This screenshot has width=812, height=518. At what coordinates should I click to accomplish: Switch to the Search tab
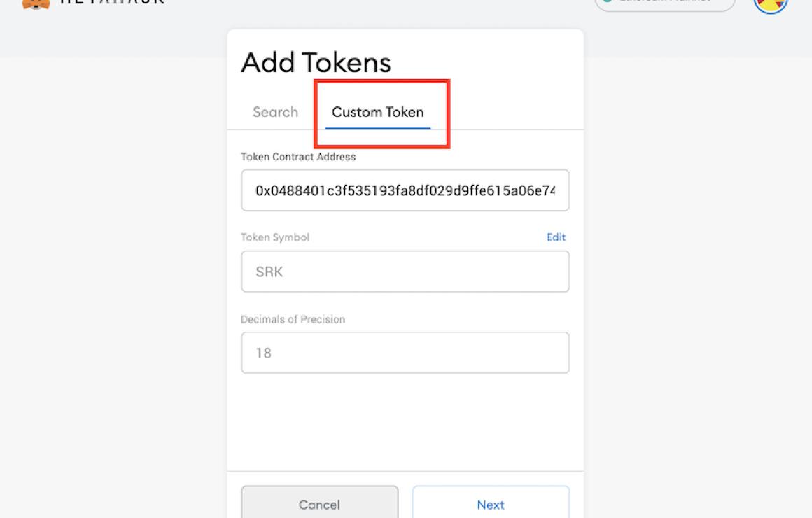[x=276, y=112]
